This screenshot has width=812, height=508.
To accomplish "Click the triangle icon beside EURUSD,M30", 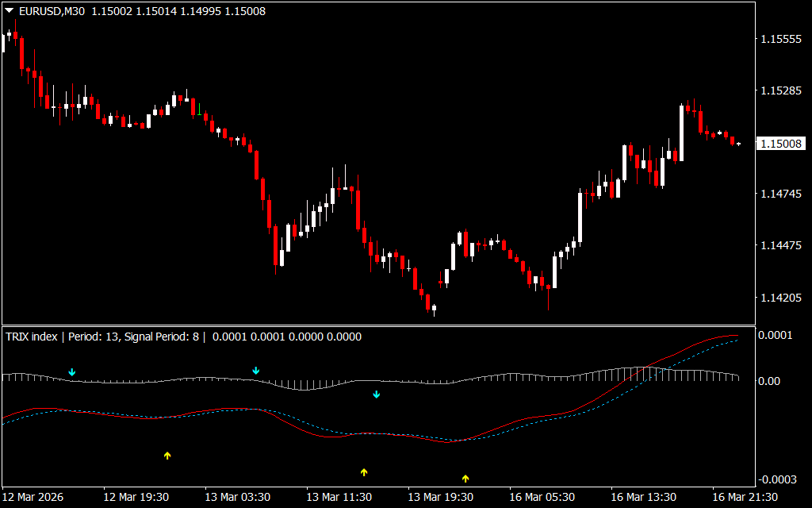I will [x=9, y=11].
